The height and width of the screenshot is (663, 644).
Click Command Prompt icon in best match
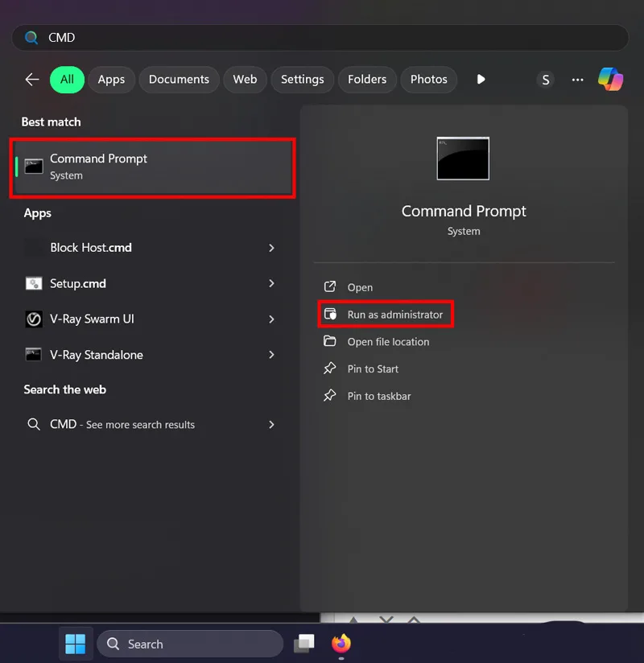[x=34, y=167]
